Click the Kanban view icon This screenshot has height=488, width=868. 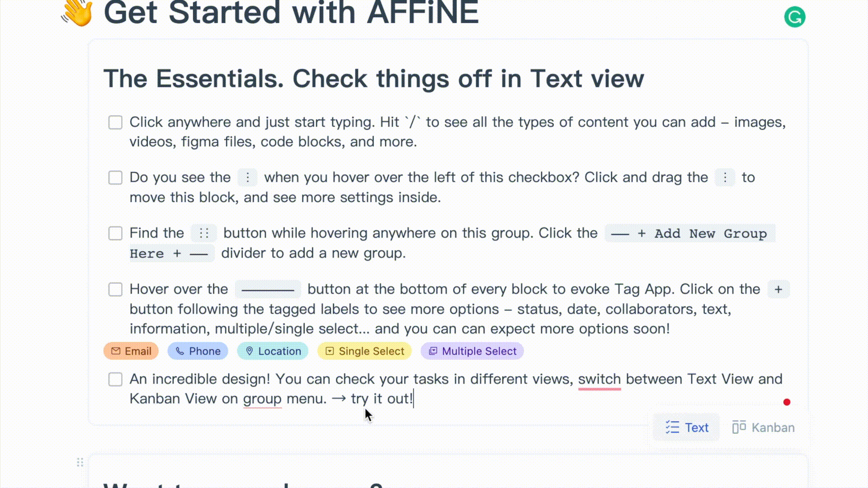[739, 427]
